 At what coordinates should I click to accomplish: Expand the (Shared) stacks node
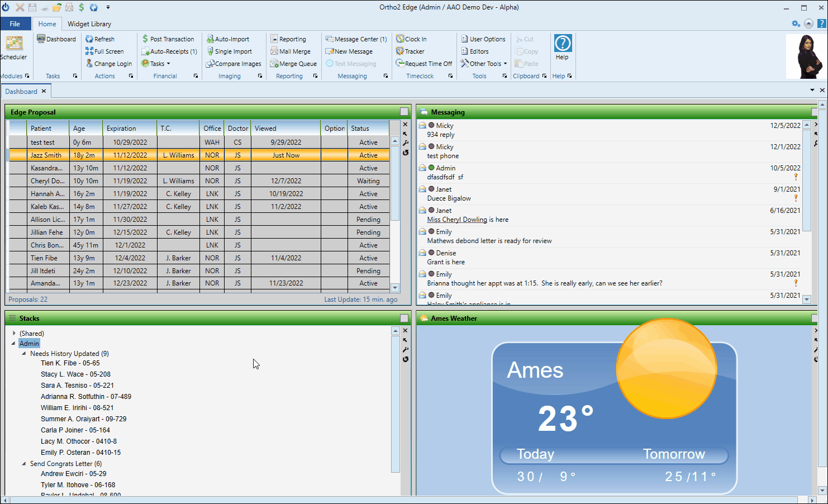click(x=14, y=333)
